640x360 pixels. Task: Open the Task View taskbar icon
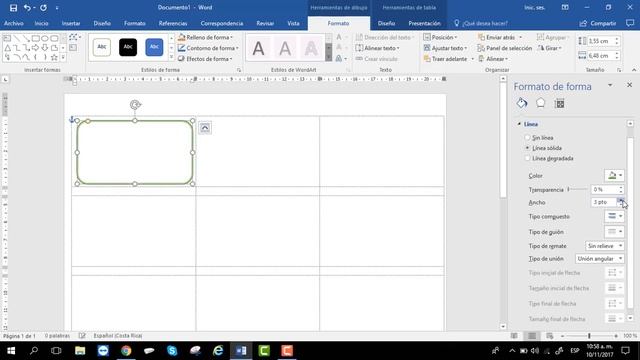pos(56,351)
